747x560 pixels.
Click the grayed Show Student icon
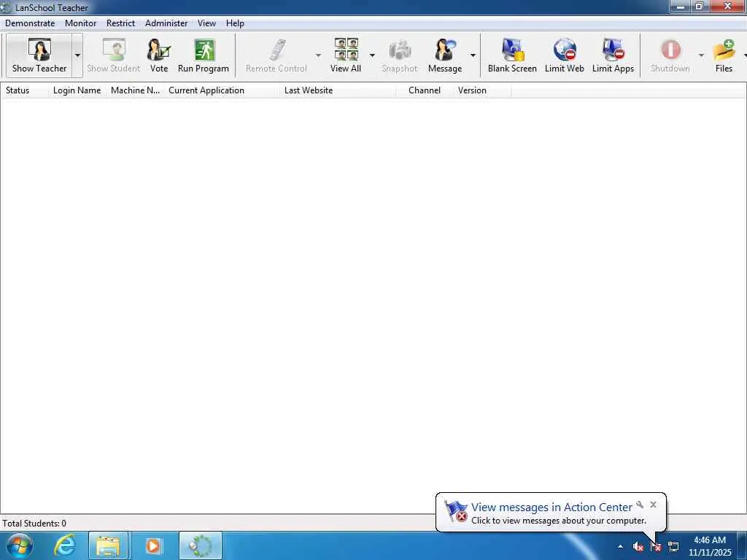click(x=113, y=55)
